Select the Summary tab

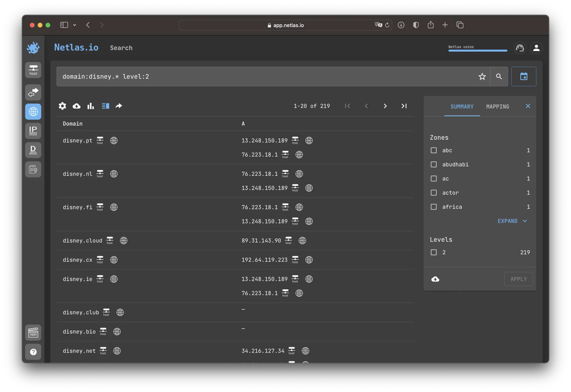click(x=462, y=106)
